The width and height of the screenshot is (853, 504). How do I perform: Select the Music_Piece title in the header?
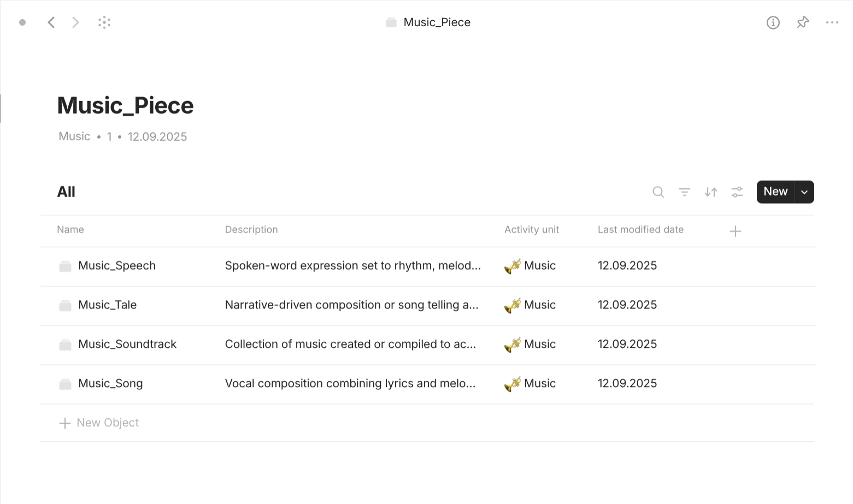(125, 105)
